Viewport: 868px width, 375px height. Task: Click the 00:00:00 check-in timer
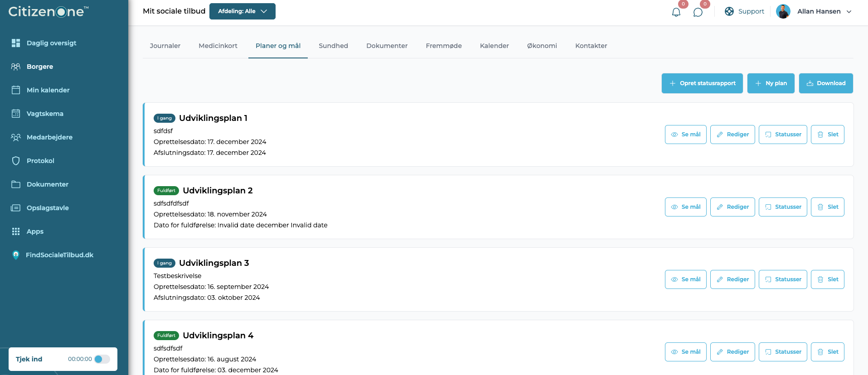[80, 359]
